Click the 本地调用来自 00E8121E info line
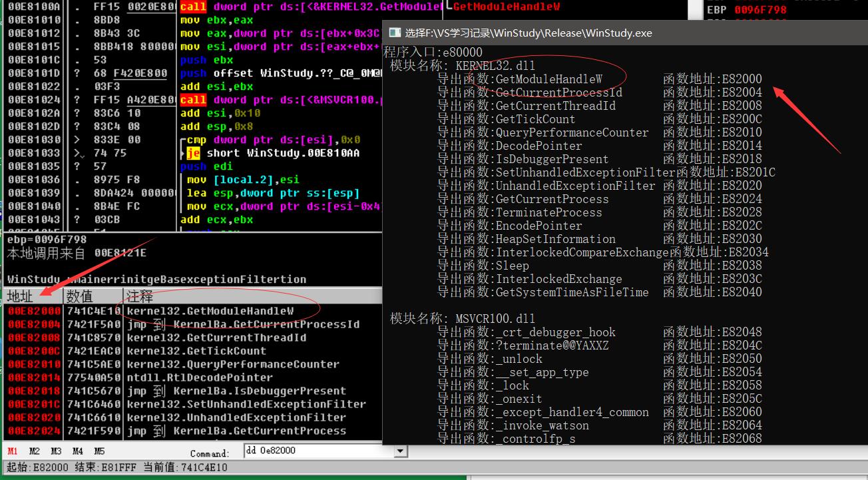The width and height of the screenshot is (868, 480). coord(77,253)
